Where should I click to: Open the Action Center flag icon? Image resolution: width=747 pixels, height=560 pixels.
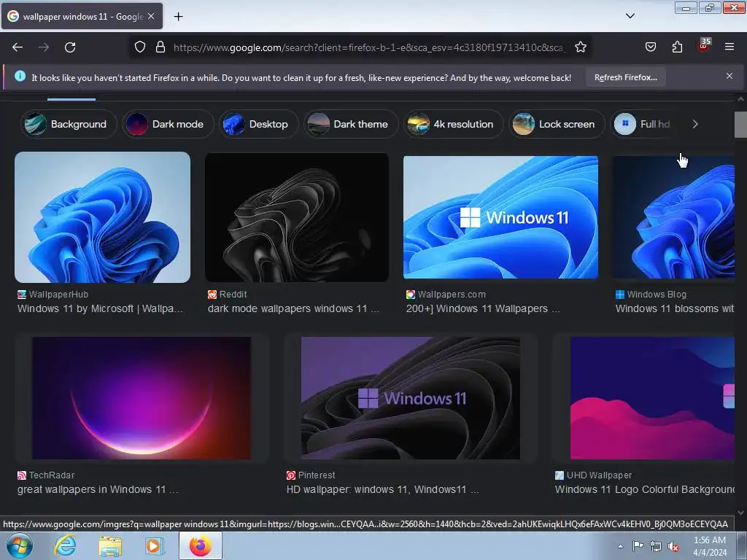[638, 546]
